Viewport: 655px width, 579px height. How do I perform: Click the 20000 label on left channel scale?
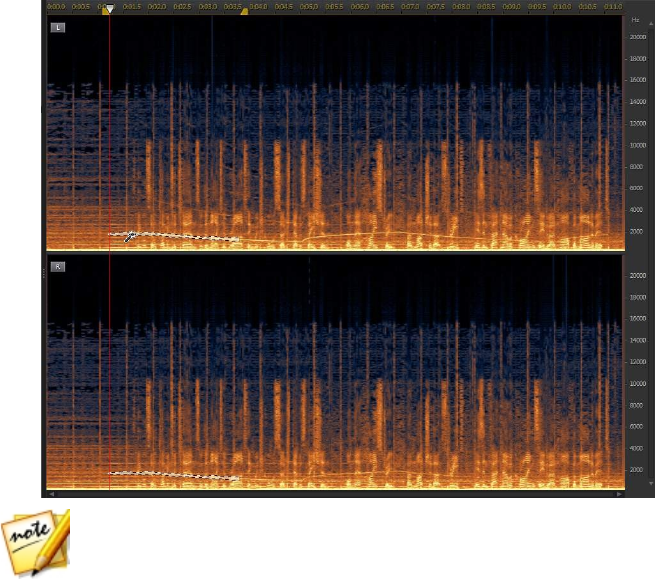(x=638, y=37)
